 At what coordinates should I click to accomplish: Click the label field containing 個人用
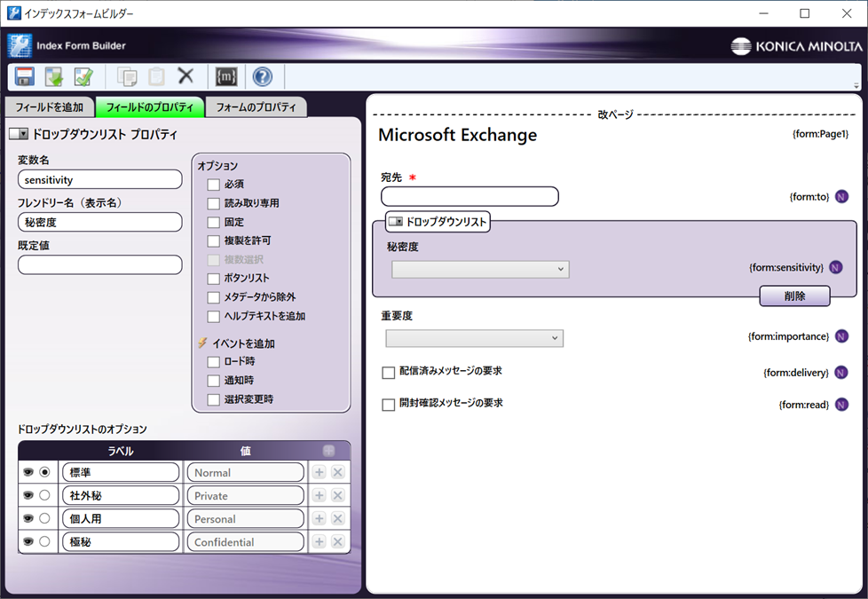[121, 519]
